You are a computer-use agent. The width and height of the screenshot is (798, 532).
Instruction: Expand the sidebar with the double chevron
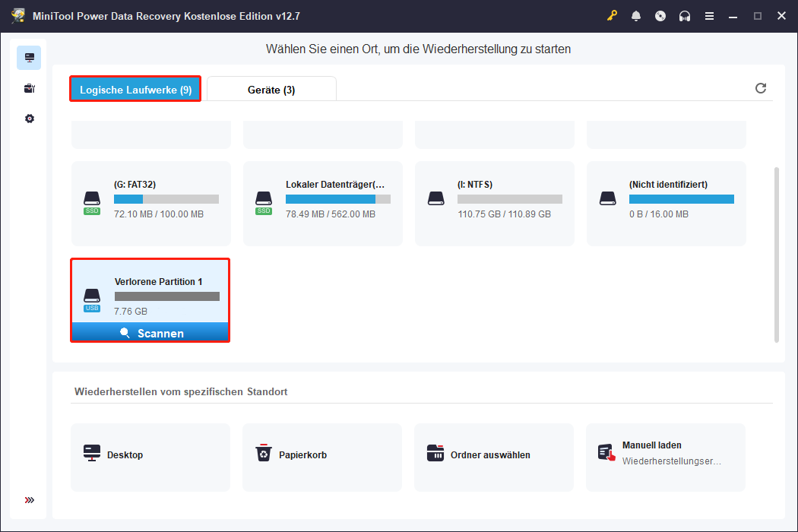29,500
